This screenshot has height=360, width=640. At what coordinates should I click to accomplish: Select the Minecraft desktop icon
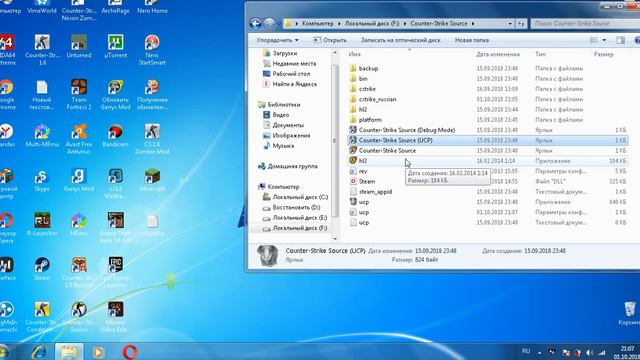pyautogui.click(x=152, y=180)
